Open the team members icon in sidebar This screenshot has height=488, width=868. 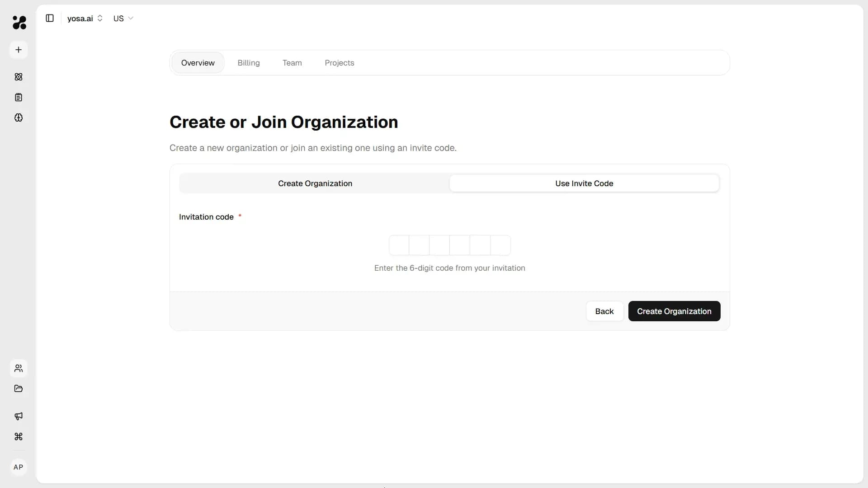[19, 368]
